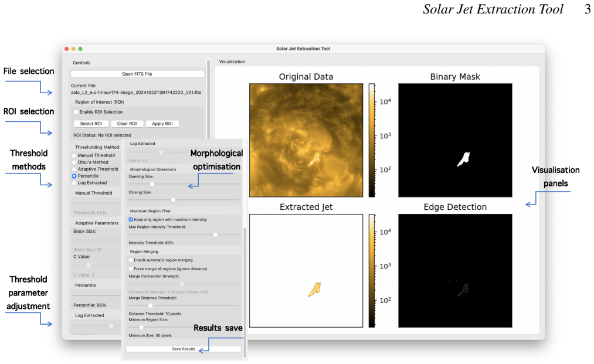This screenshot has height=364, width=594.
Task: Toggle Keep only region with maximum intensity
Action: click(x=131, y=219)
